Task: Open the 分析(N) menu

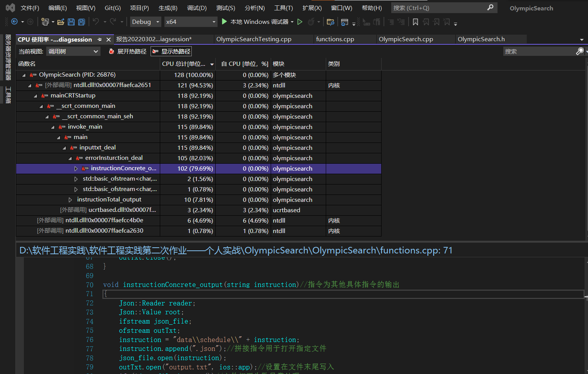Action: click(x=255, y=8)
